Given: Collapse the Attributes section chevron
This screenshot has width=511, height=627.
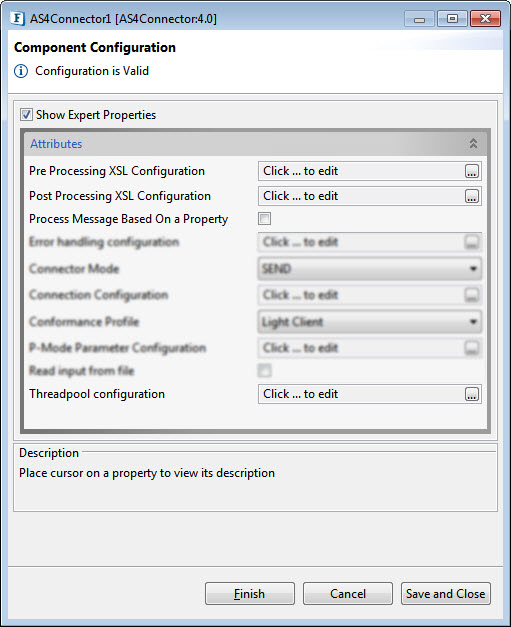Looking at the screenshot, I should coord(473,144).
